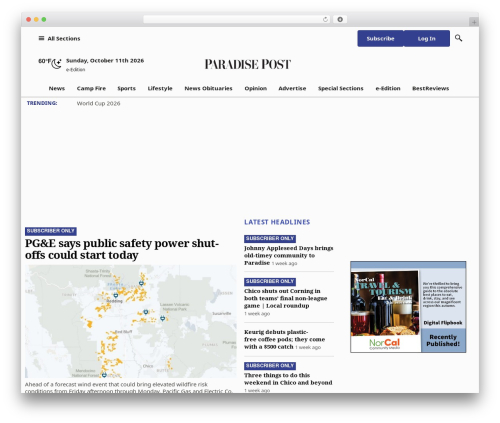Screen dimensions: 500x423
Task: Open the PG&E outage map image
Action: click(131, 321)
